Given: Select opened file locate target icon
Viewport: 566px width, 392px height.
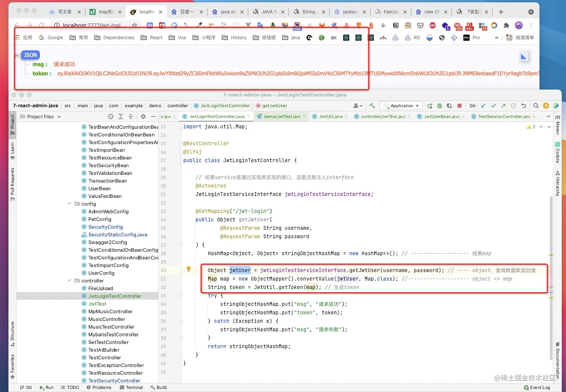Looking at the screenshot, I should [x=111, y=116].
